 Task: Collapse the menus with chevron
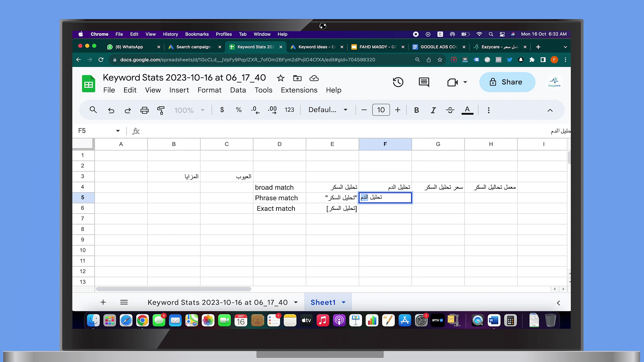click(550, 110)
